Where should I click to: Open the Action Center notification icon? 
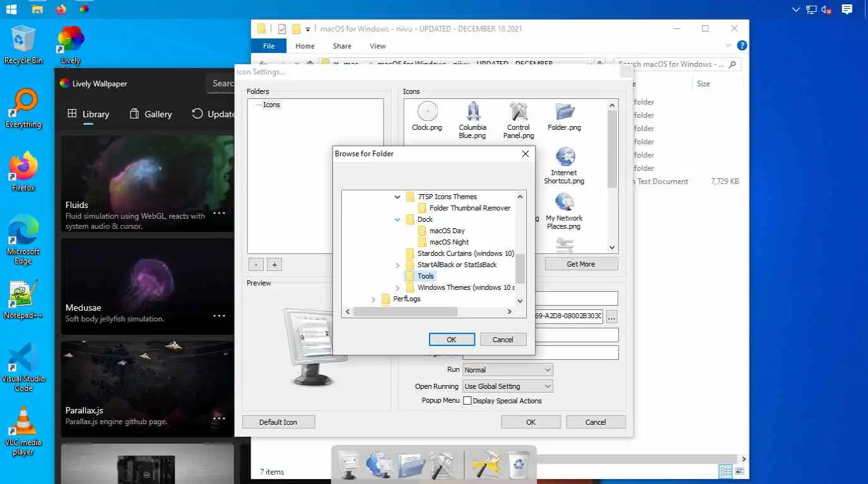[x=847, y=9]
